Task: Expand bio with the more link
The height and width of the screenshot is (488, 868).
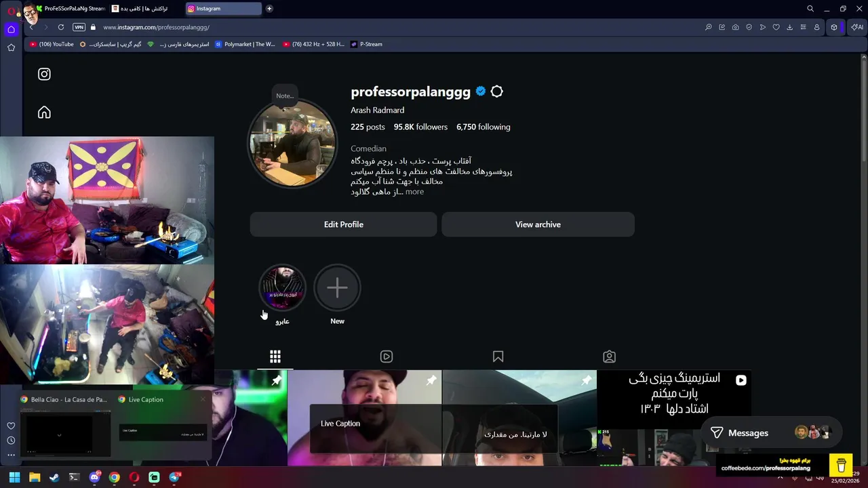Action: coord(414,192)
